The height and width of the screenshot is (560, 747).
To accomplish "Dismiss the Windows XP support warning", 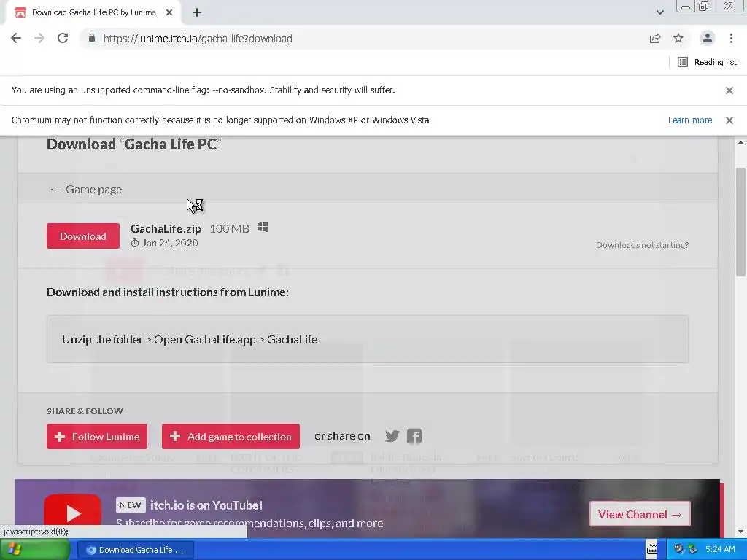I will (729, 120).
